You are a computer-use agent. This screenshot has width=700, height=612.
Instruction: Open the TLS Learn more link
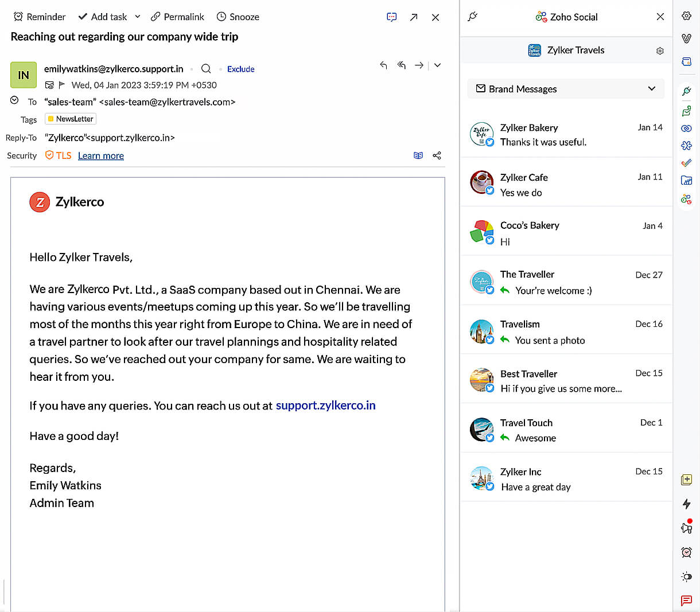pos(101,156)
